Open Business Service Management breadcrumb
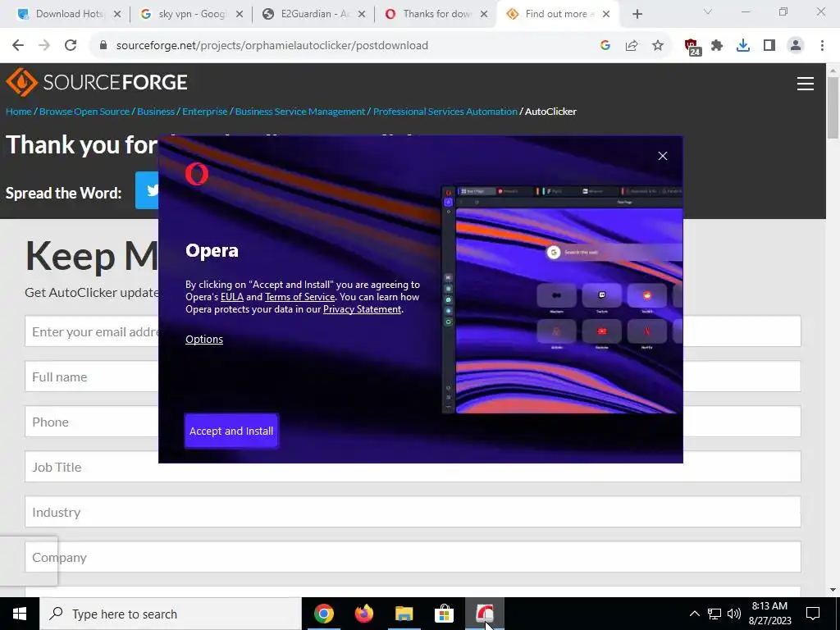 [x=300, y=112]
